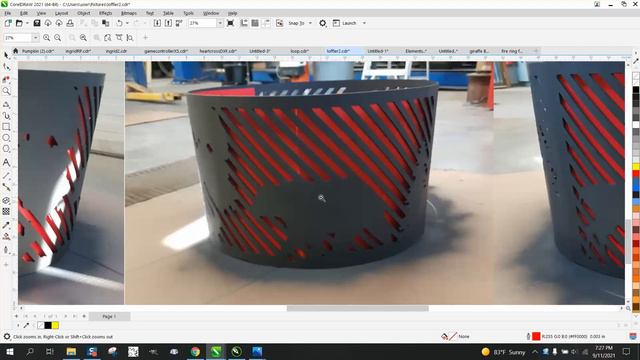
Task: Click the New document icon
Action: coord(8,23)
